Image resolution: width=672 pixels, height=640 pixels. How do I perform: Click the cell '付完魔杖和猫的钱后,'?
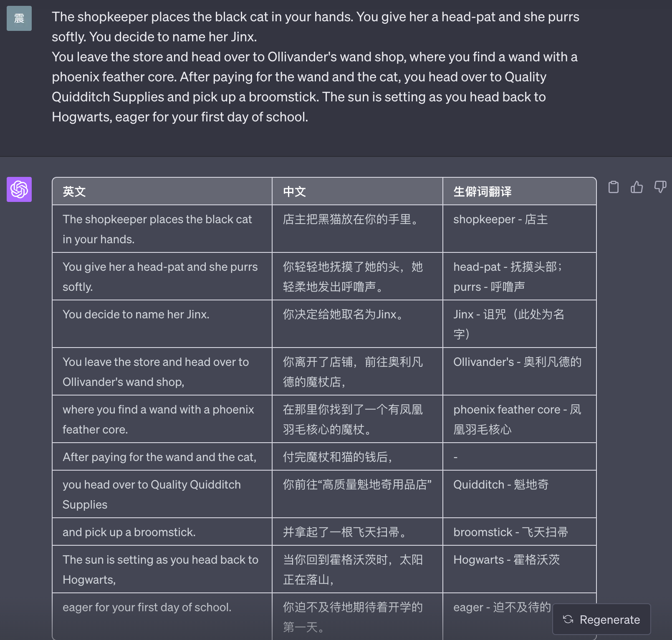(x=357, y=457)
